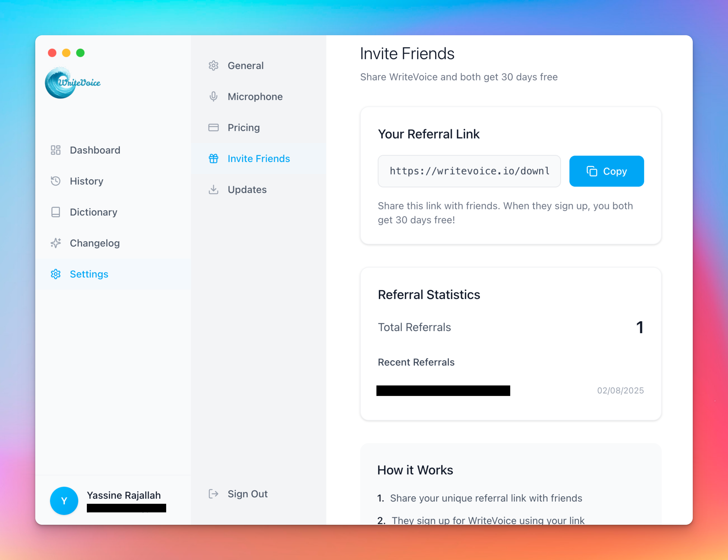Click the Updates download icon
The image size is (728, 560).
click(x=213, y=189)
